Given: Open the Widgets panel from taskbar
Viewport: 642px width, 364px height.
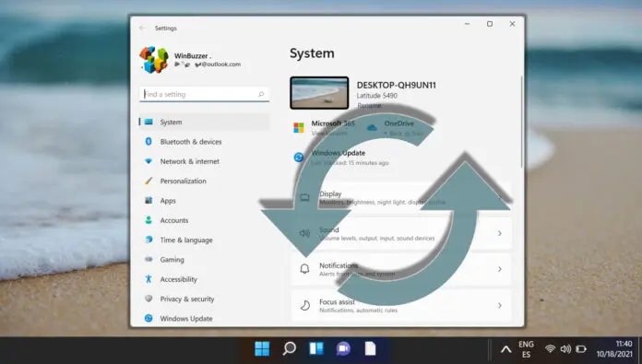Looking at the screenshot, I should click(316, 348).
